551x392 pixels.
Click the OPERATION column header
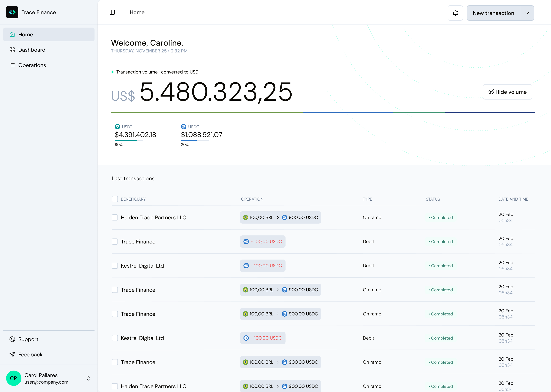(252, 199)
